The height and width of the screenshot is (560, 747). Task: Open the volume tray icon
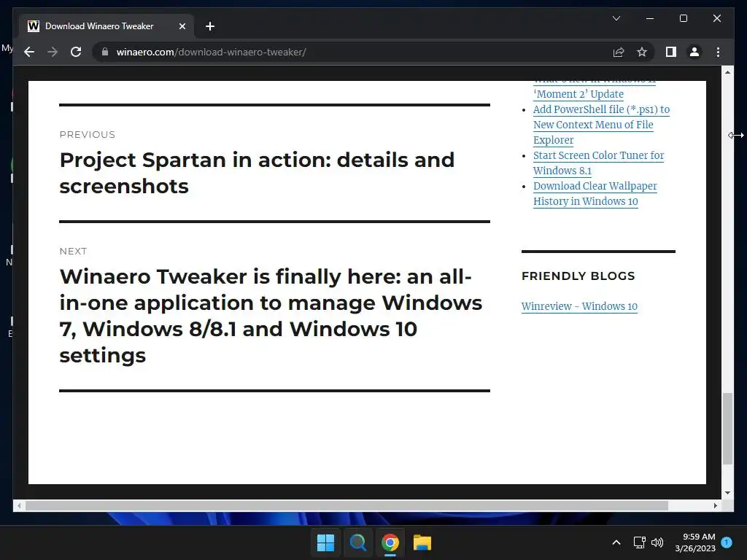657,542
